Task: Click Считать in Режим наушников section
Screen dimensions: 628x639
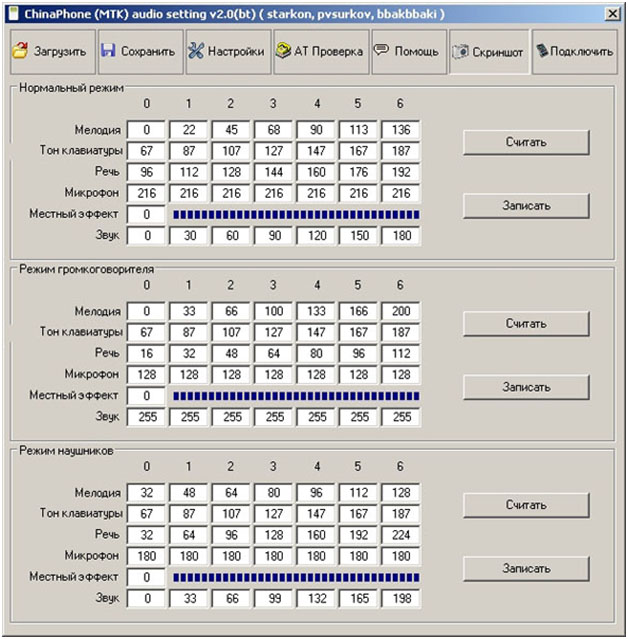Action: tap(526, 505)
